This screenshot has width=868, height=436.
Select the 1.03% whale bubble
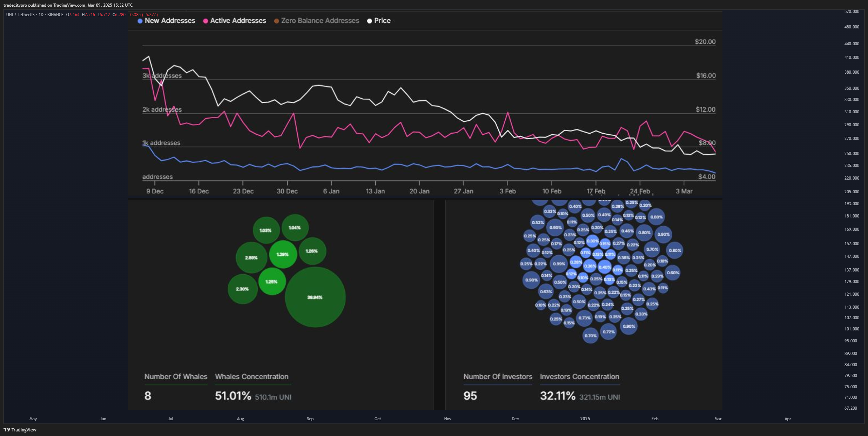pos(266,230)
